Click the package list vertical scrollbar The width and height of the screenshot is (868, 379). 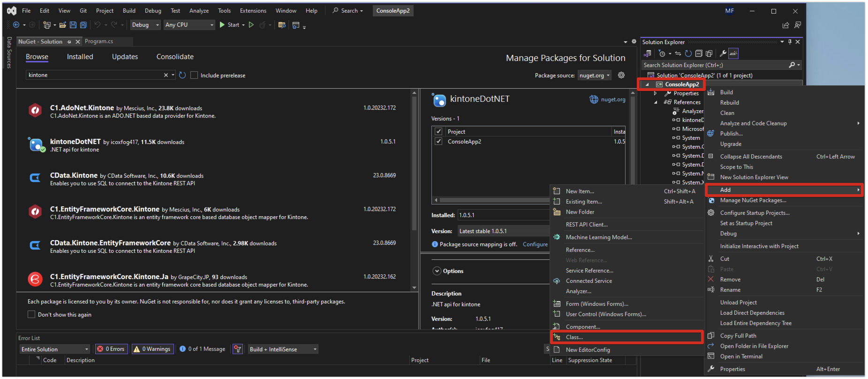tap(414, 164)
